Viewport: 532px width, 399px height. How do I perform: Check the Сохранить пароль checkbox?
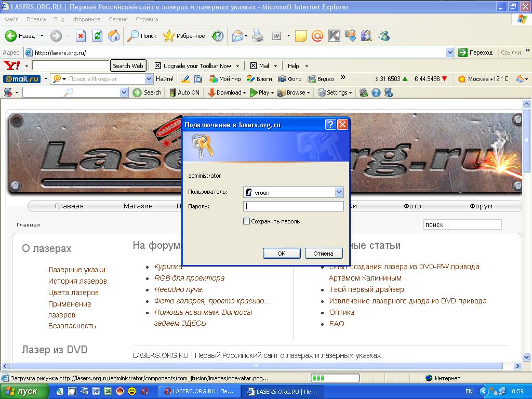246,221
